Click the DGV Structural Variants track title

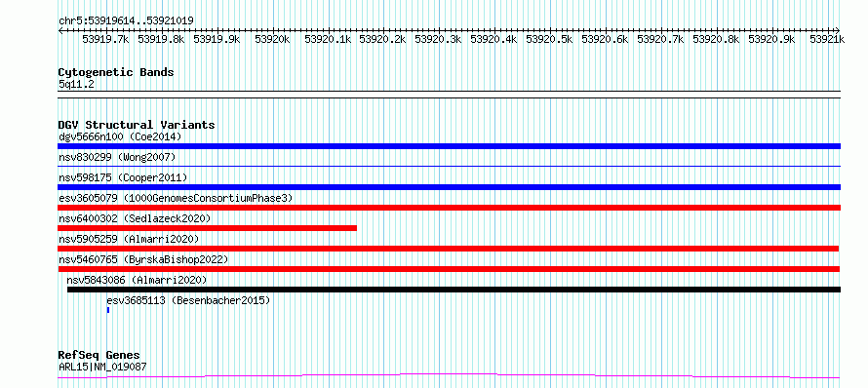[137, 125]
